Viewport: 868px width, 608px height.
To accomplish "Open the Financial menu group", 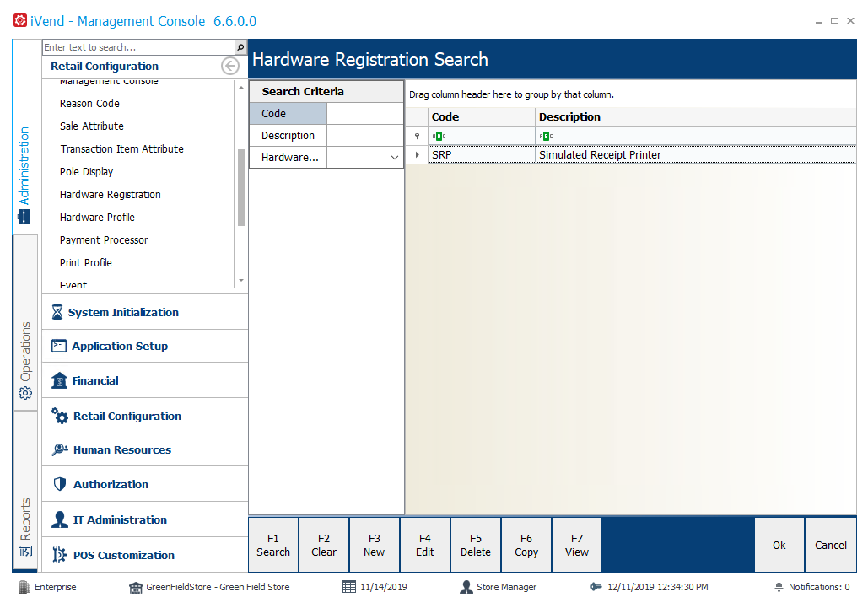I will click(145, 380).
